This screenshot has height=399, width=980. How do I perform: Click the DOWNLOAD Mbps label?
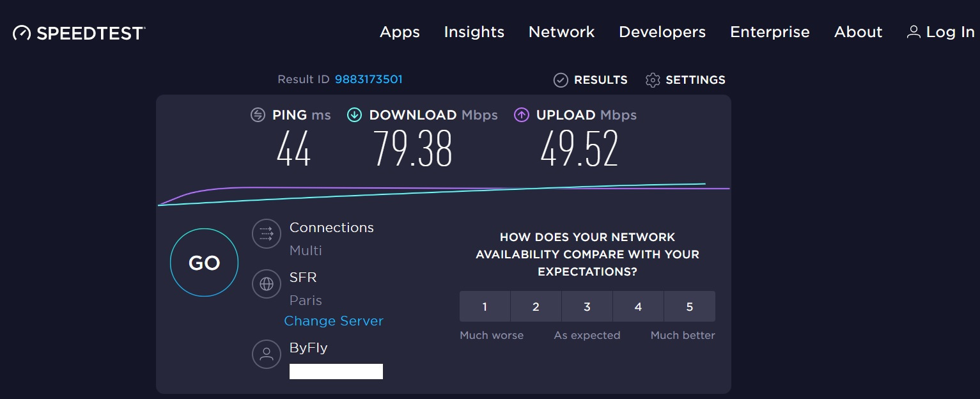click(x=433, y=115)
